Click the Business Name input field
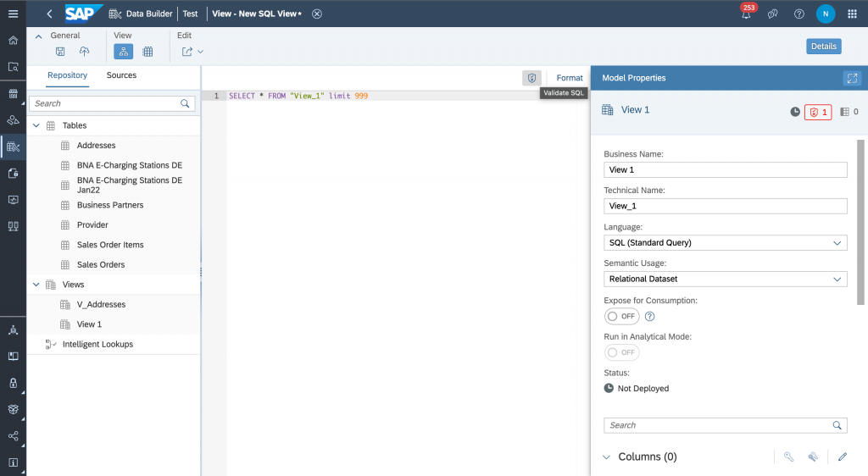Viewport: 868px width, 476px height. (x=726, y=169)
